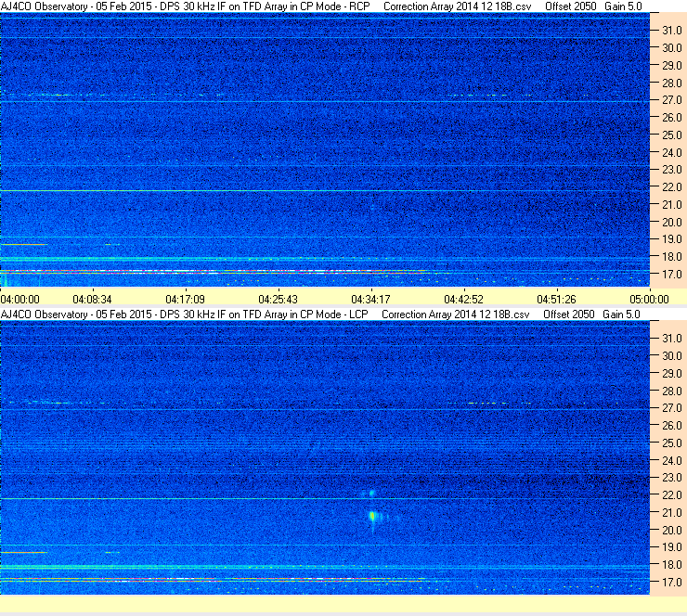Click the 28.0 frequency label on LCP chart

click(671, 391)
